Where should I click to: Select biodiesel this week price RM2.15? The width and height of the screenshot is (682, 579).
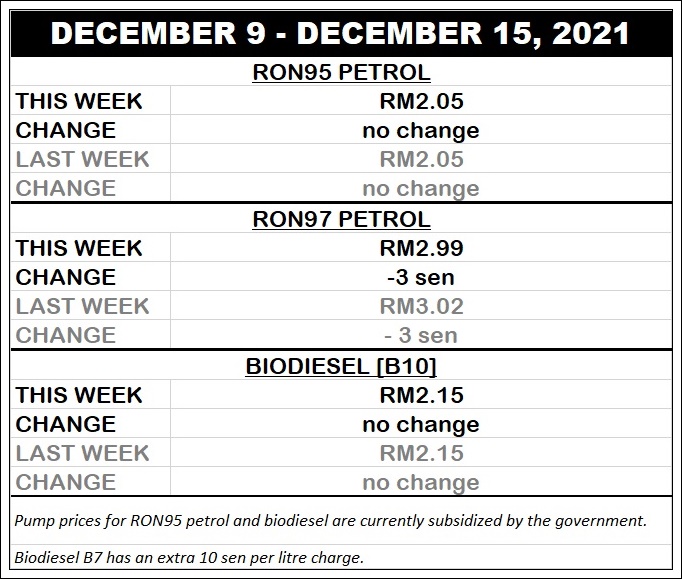pyautogui.click(x=421, y=395)
